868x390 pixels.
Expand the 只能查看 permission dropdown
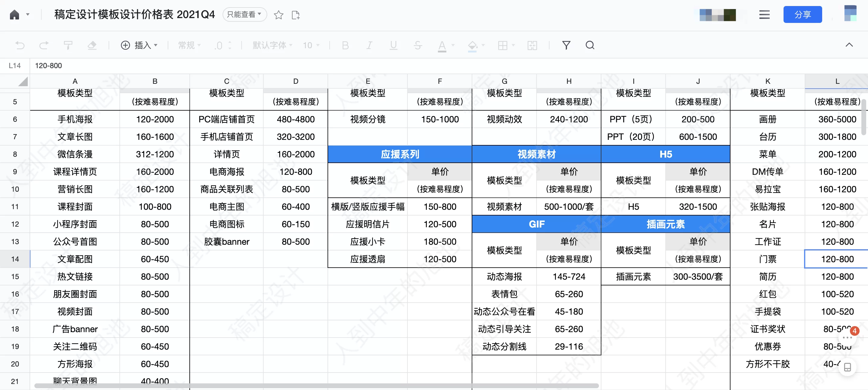(245, 14)
